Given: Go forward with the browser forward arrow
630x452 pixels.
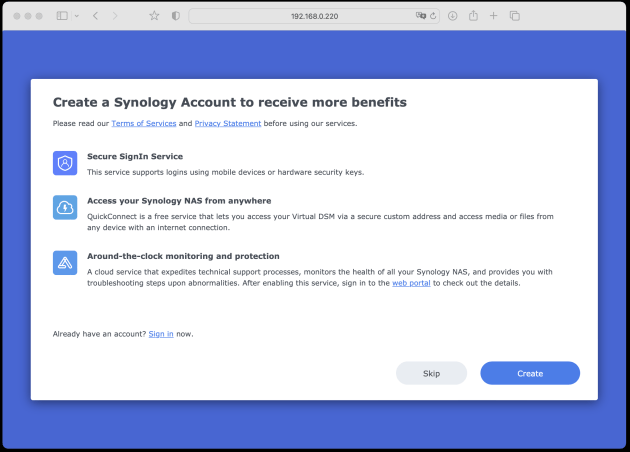Looking at the screenshot, I should [x=115, y=16].
